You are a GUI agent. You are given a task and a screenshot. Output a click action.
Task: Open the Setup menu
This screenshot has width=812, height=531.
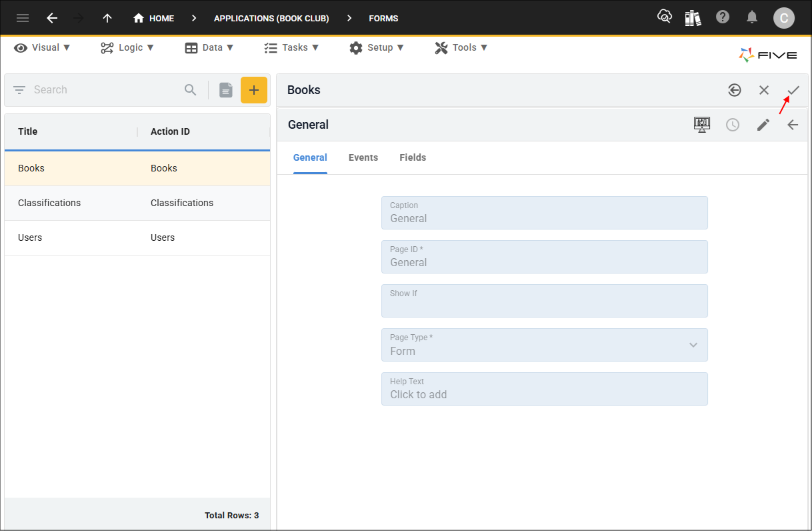(377, 47)
